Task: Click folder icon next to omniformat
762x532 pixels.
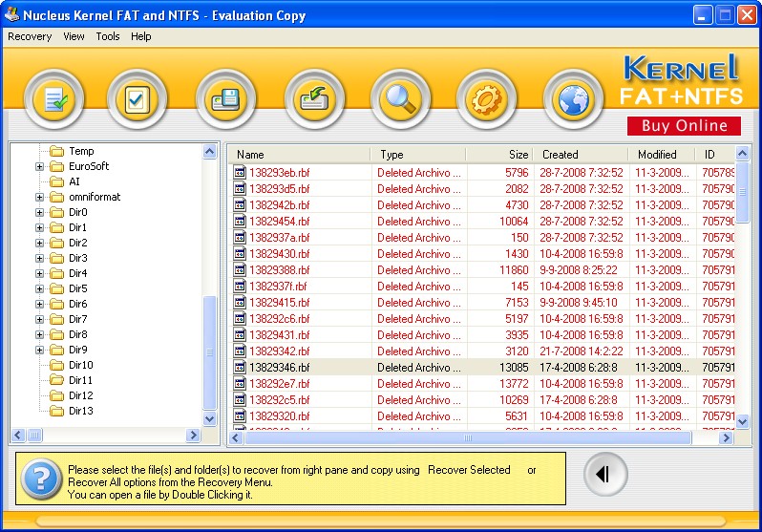Action: click(57, 197)
